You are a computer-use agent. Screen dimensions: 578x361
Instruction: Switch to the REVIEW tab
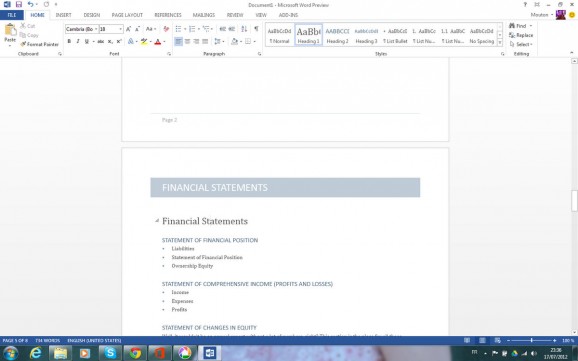tap(235, 15)
